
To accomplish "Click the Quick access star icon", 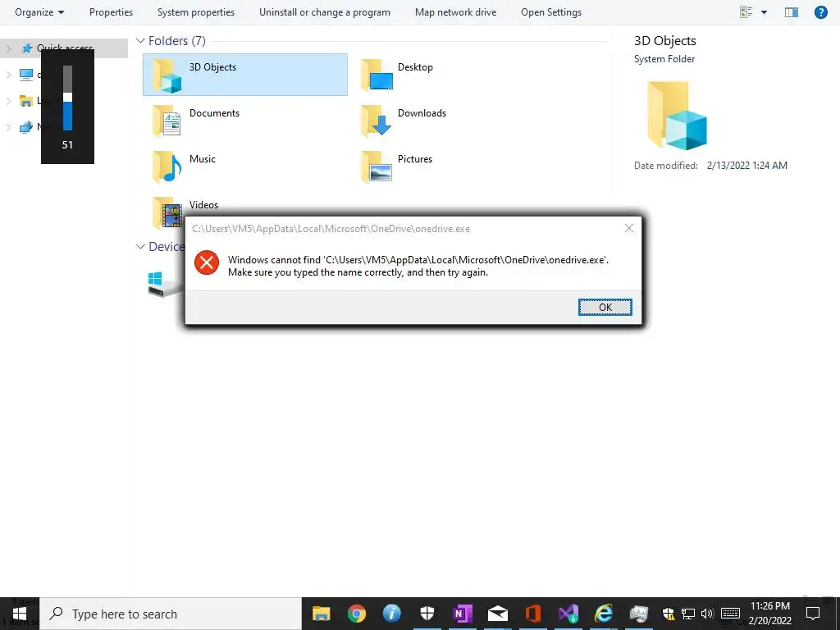I will (27, 48).
